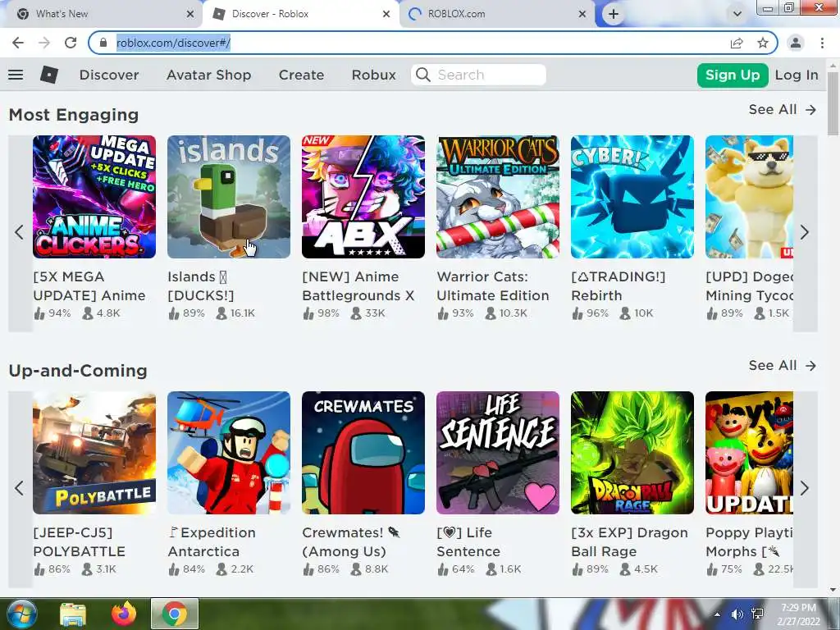
Task: Open the Expedition Antarctica thumbnail
Action: coord(229,453)
